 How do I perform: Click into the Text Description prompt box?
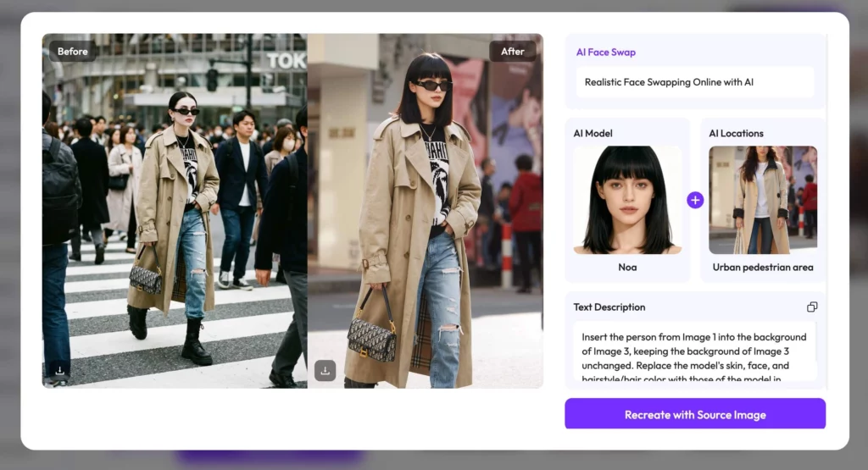[x=695, y=353]
